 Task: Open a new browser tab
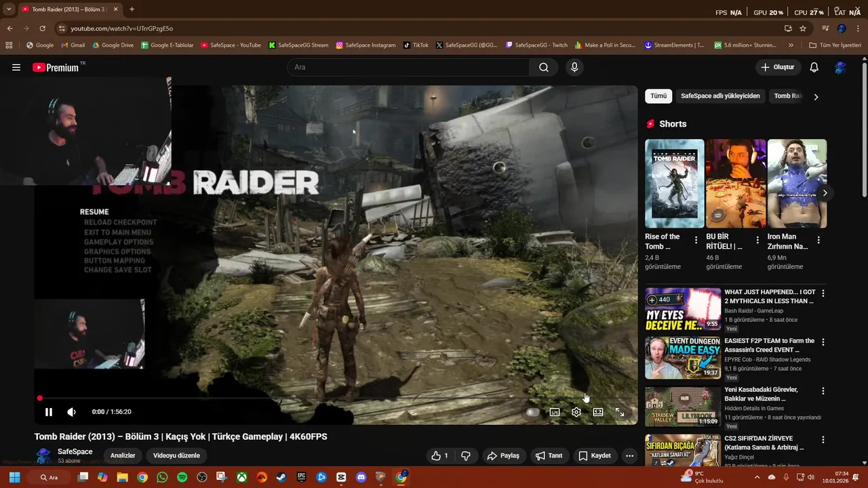click(x=132, y=9)
